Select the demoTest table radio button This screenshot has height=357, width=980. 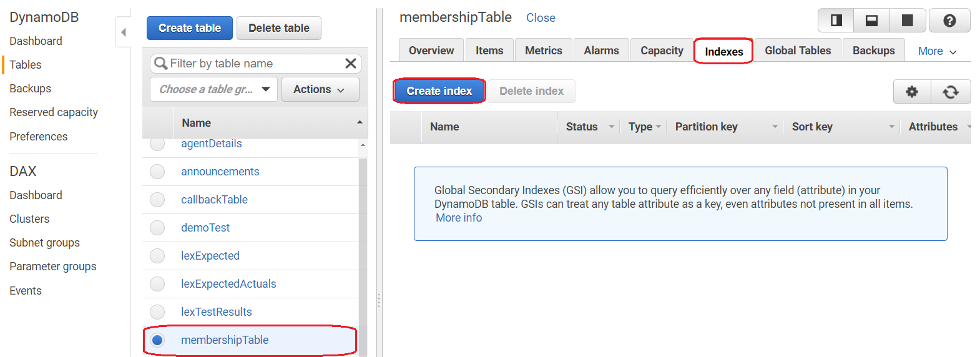[x=157, y=228]
